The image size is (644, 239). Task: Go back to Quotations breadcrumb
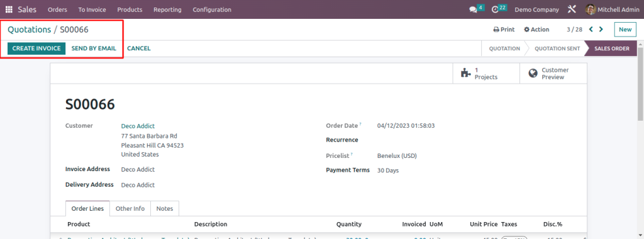[29, 30]
